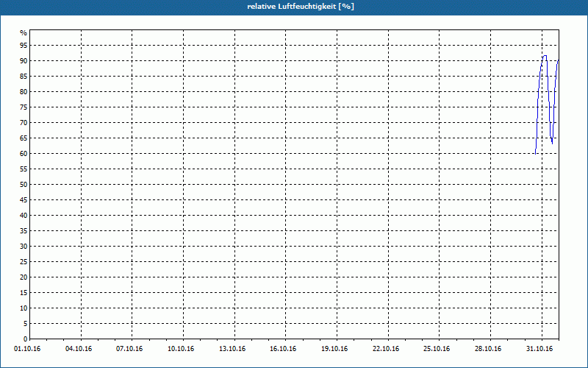Select the x-axis date label 25.10.16
The height and width of the screenshot is (368, 588).
[437, 349]
